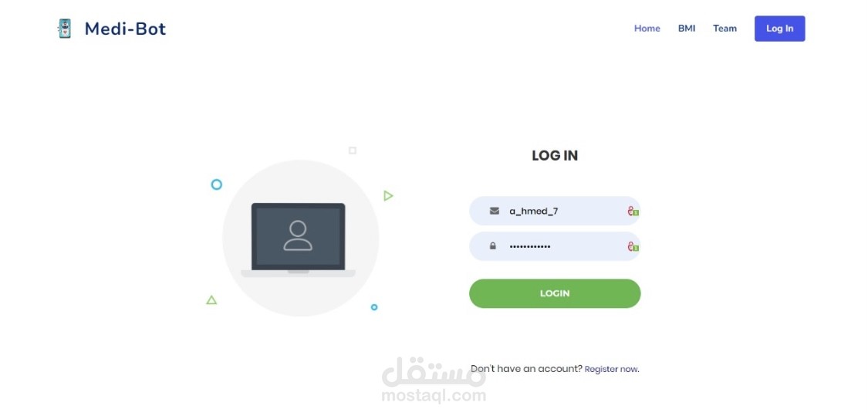Click the blue Log In button

(779, 29)
